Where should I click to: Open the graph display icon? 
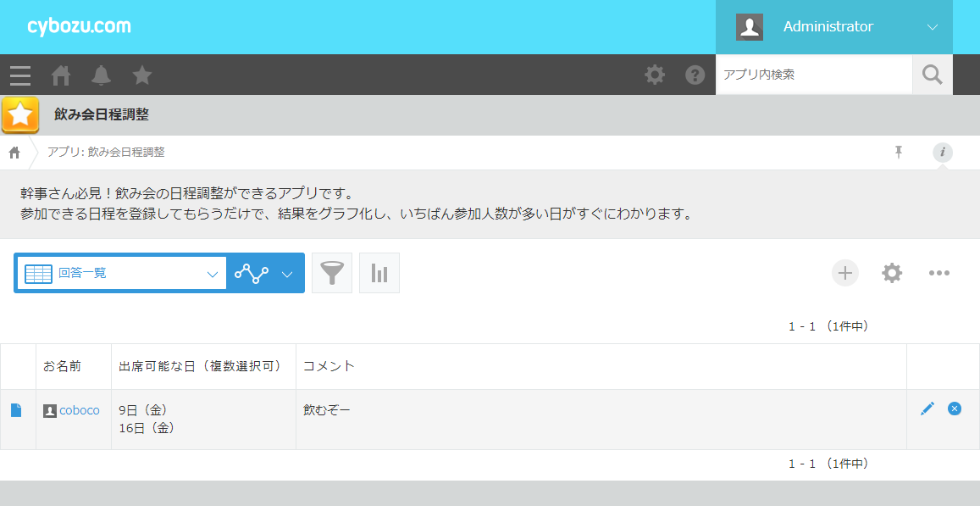(x=379, y=273)
